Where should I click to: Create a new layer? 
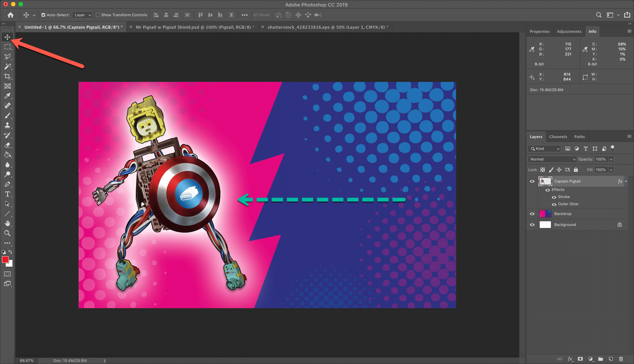coord(611,359)
